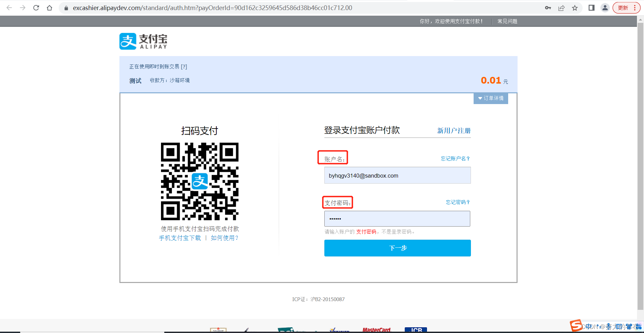Click the 更新 browser update button
Image resolution: width=644 pixels, height=333 pixels.
623,8
